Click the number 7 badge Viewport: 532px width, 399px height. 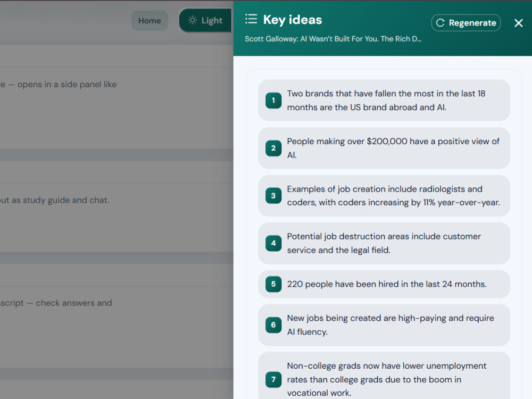pyautogui.click(x=273, y=379)
